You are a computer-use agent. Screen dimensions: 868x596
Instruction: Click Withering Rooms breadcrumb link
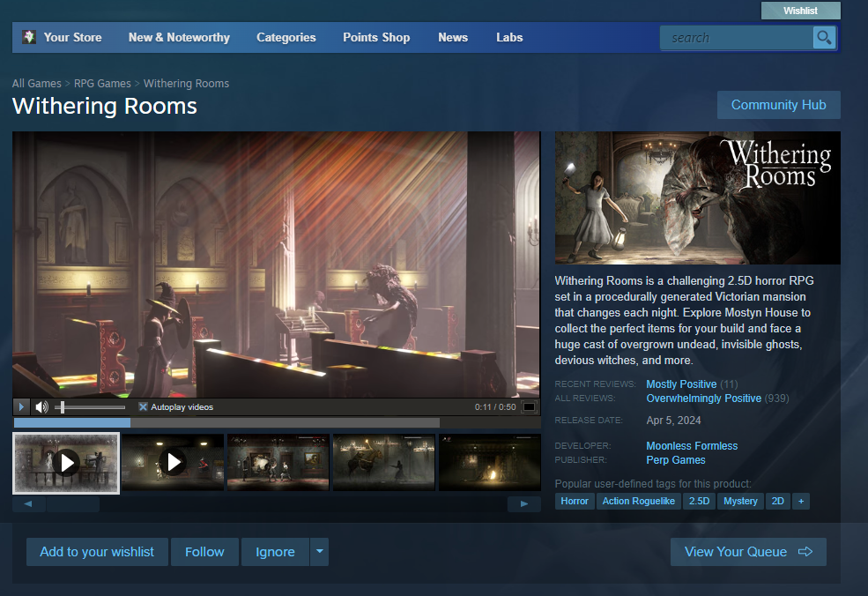(x=186, y=84)
